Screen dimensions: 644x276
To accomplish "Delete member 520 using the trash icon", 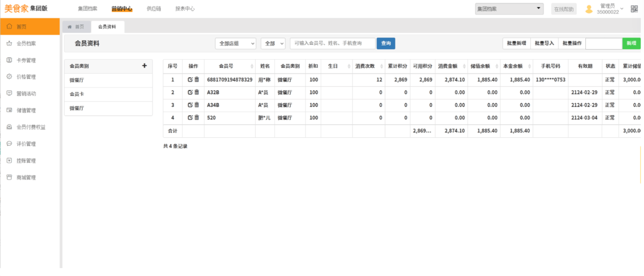I will coord(197,117).
